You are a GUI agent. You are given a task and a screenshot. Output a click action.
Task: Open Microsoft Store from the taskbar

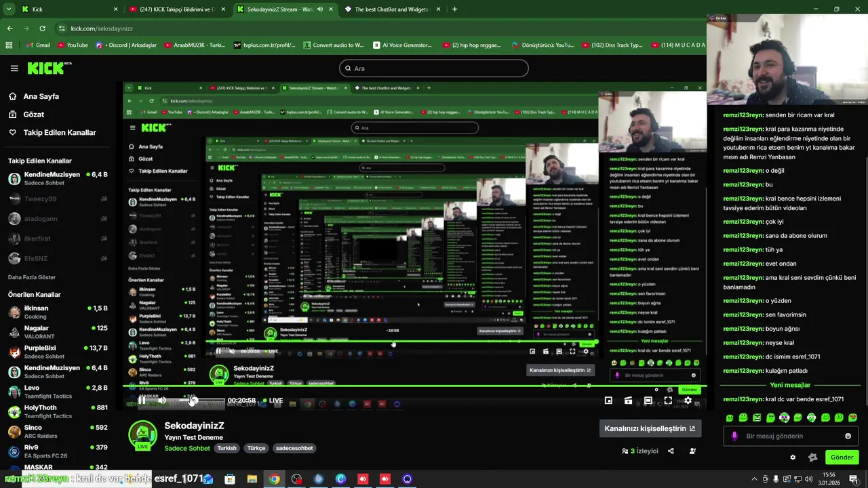click(230, 479)
